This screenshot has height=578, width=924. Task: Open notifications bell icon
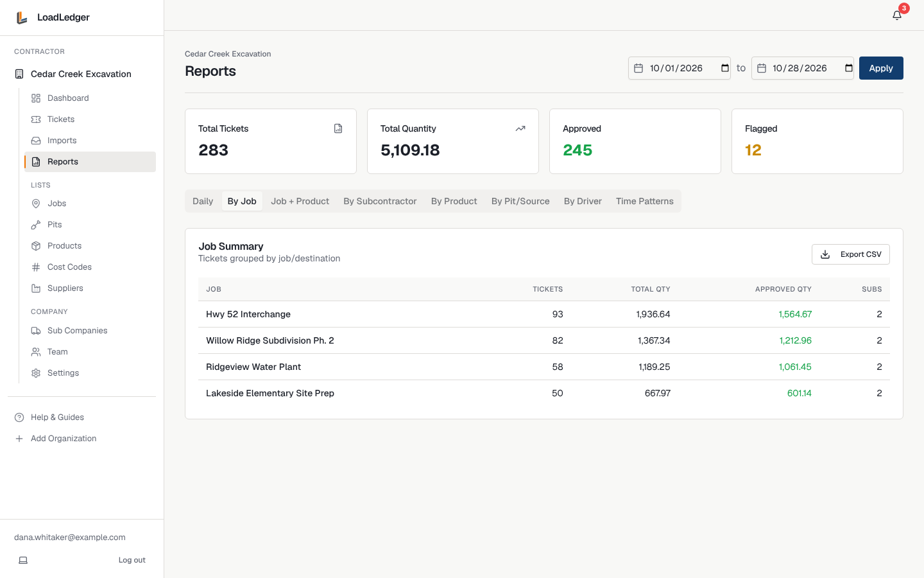click(897, 15)
